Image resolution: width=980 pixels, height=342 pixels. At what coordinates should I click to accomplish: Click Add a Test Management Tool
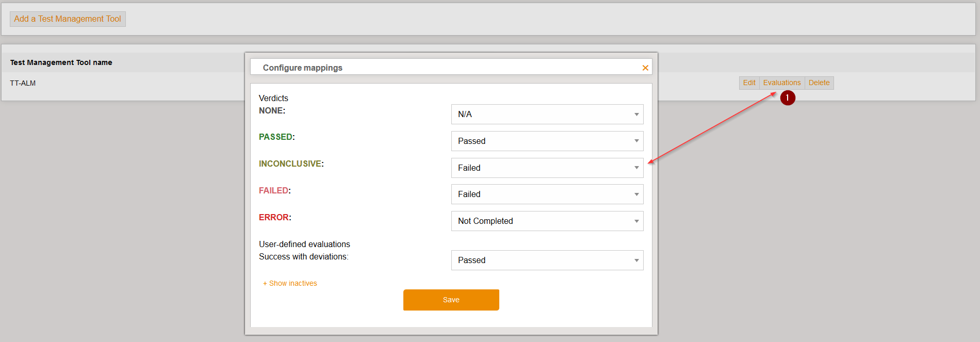pyautogui.click(x=68, y=19)
